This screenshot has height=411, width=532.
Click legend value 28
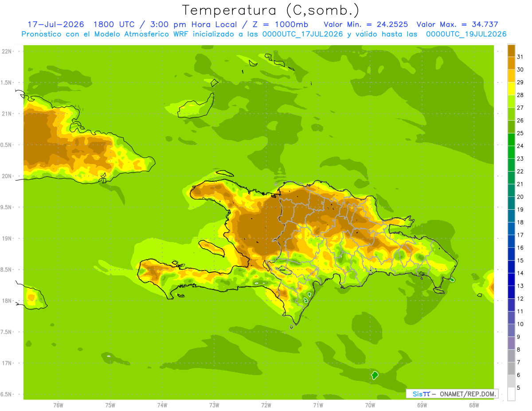[520, 95]
